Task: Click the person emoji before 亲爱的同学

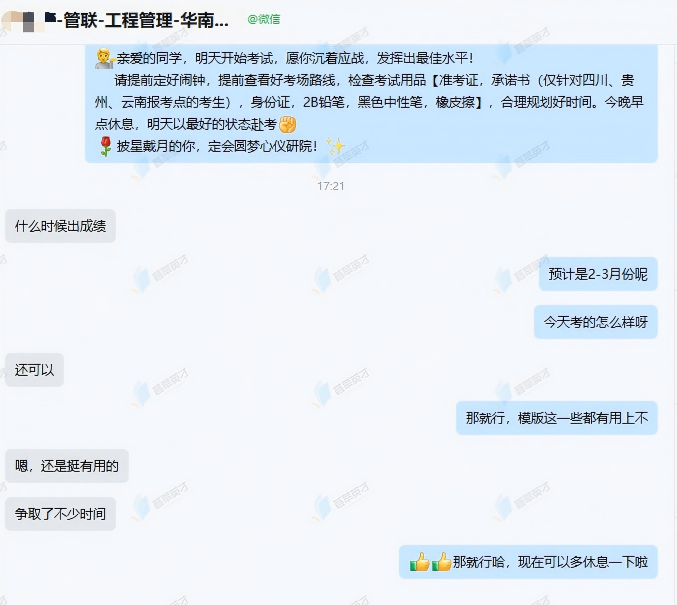Action: 104,58
